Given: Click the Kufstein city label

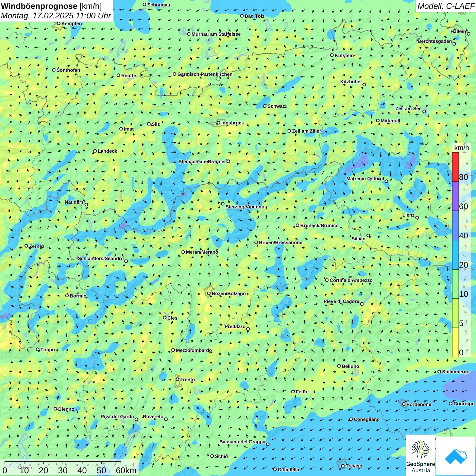Looking at the screenshot, I should tap(344, 55).
